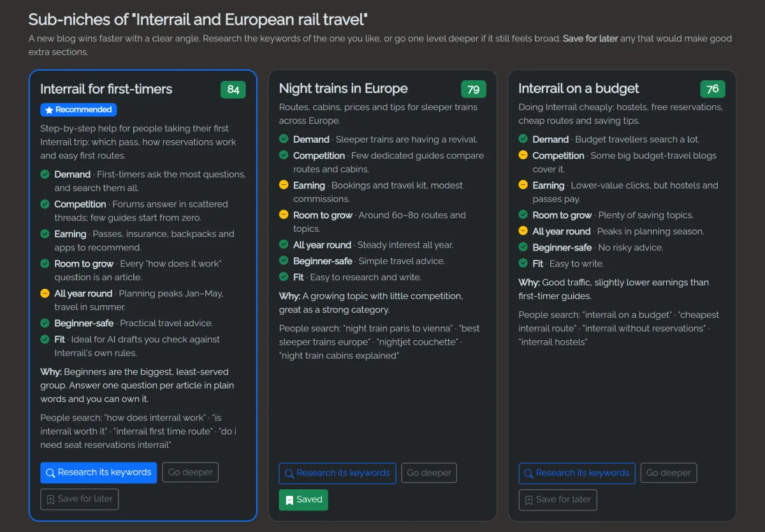Click green check beside 'Budget travellers search a lot'
Viewport: 765px width, 532px height.
[x=523, y=139]
